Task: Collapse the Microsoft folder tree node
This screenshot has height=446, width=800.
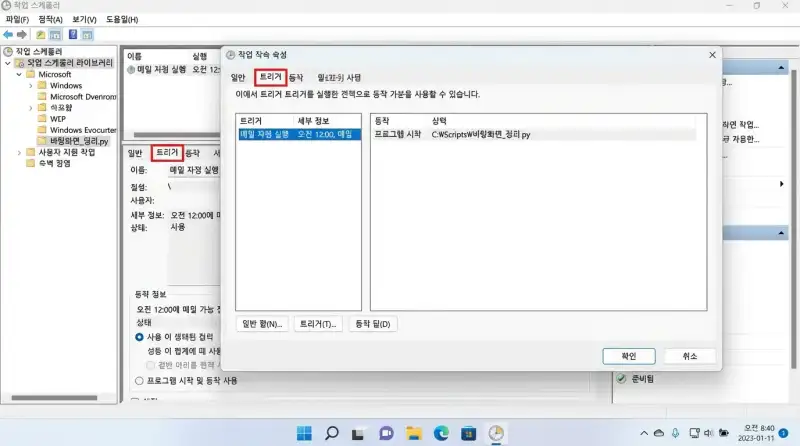Action: (x=19, y=74)
